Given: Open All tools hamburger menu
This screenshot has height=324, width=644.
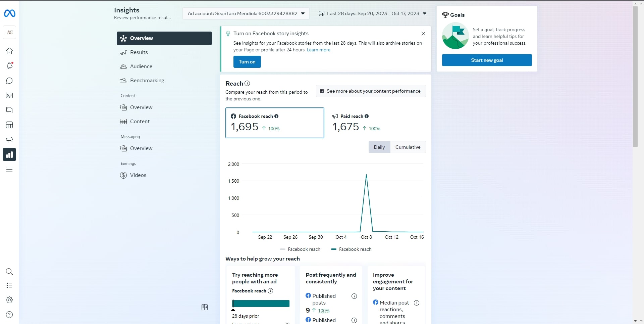Looking at the screenshot, I should click(9, 169).
